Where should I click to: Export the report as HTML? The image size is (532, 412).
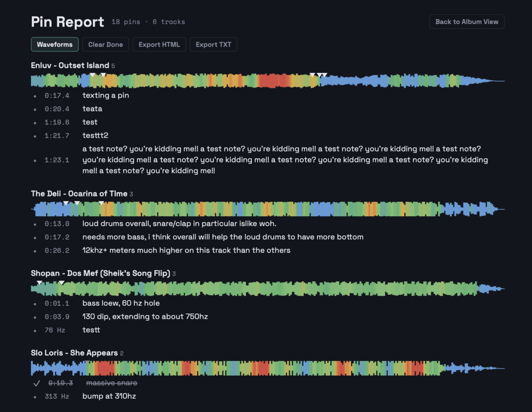(x=159, y=45)
